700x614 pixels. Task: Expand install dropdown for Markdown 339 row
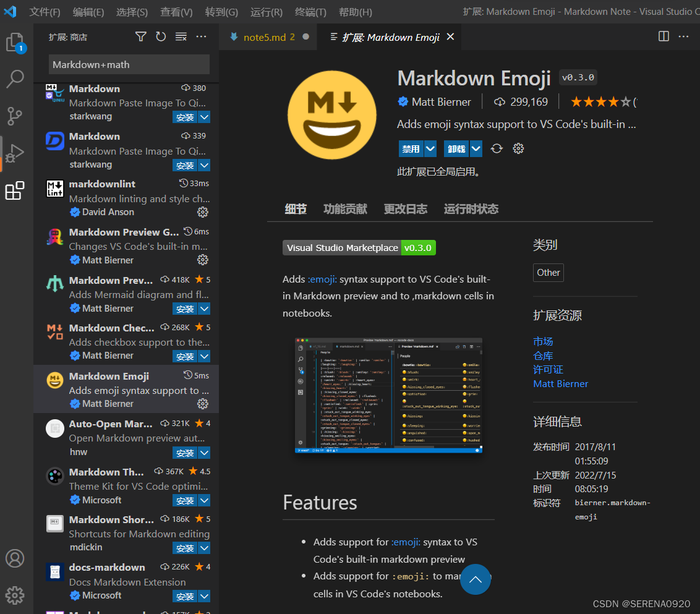(x=204, y=166)
